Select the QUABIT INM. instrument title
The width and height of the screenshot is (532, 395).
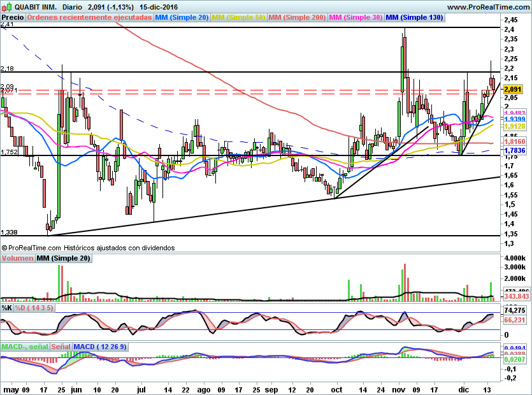click(36, 7)
